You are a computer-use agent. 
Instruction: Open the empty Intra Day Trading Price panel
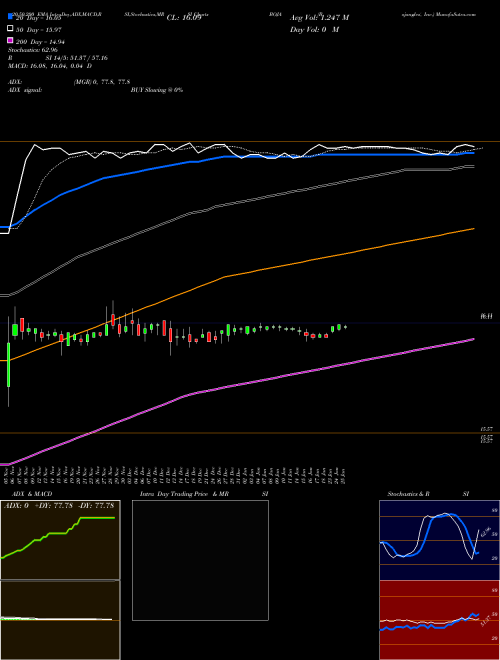click(x=200, y=560)
